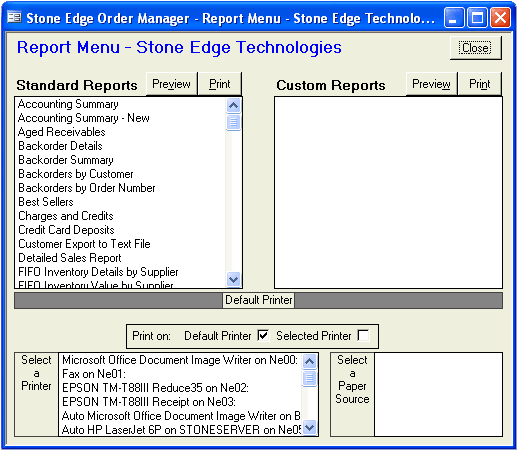Select Microsoft Office Document Image Writer on Ne00
The width and height of the screenshot is (517, 450).
pyautogui.click(x=180, y=360)
